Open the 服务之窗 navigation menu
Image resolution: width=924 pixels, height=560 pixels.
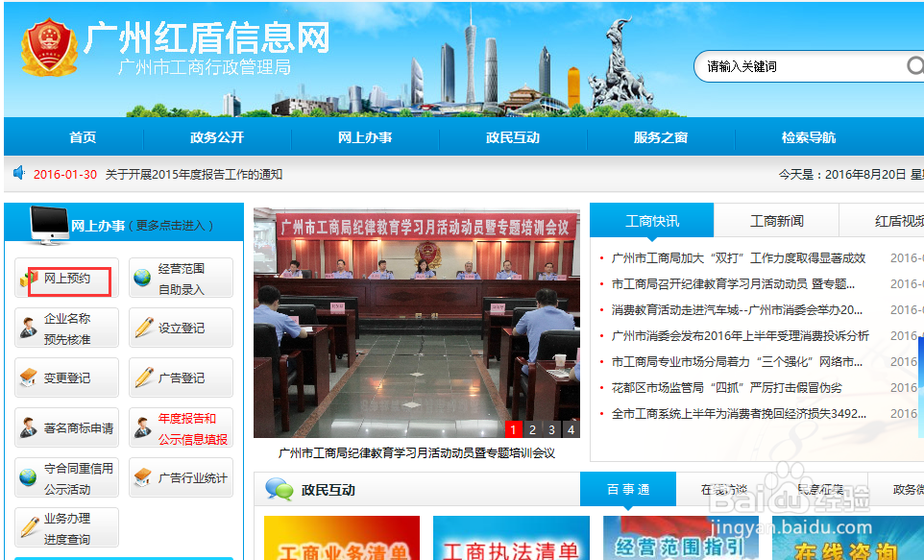tap(661, 137)
